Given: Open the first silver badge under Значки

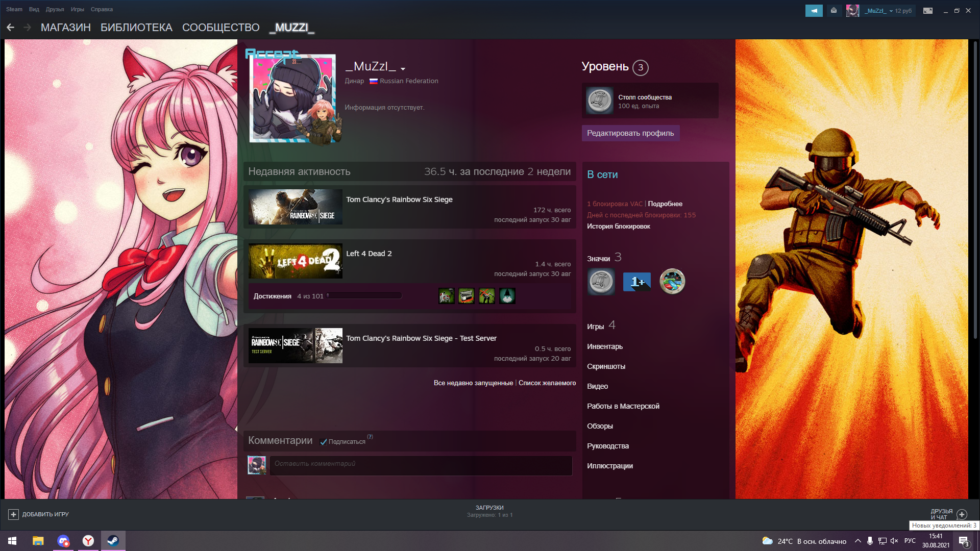Looking at the screenshot, I should 601,282.
